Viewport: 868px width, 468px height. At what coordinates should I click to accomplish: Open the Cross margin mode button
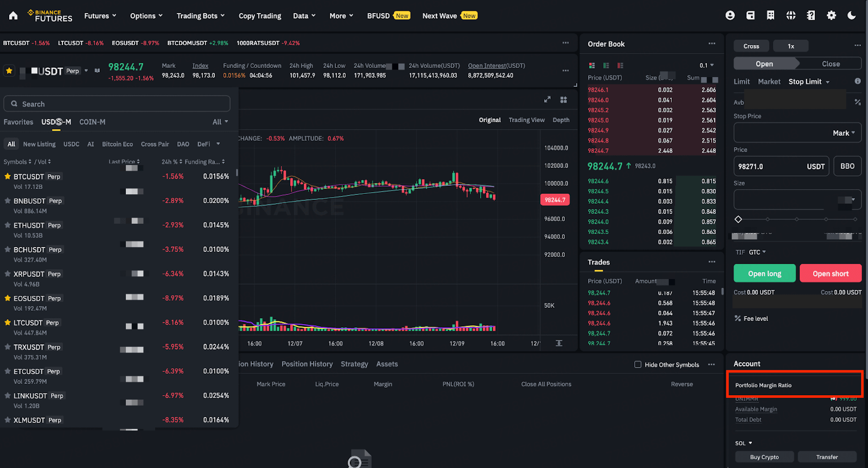click(751, 46)
